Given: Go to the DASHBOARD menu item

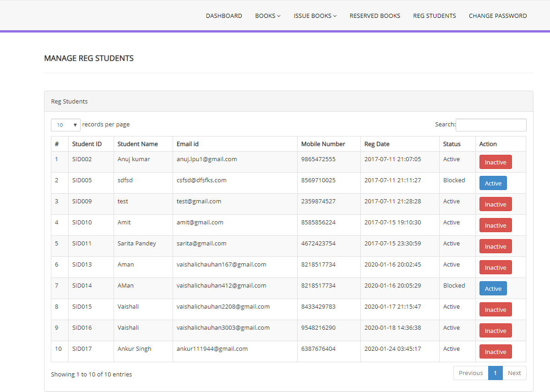Looking at the screenshot, I should coord(224,16).
